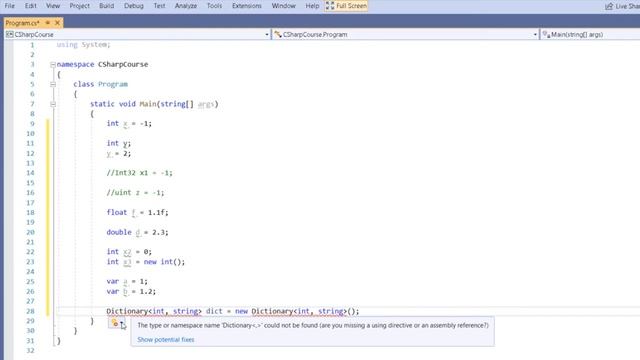Collapse the static void Main method block
640x360 pixels.
coord(53,104)
